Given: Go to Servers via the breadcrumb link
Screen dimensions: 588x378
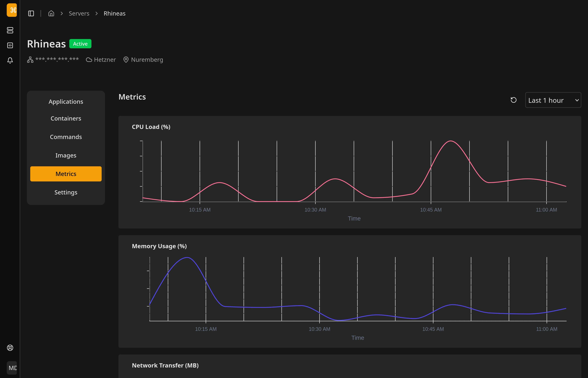Looking at the screenshot, I should tap(79, 13).
